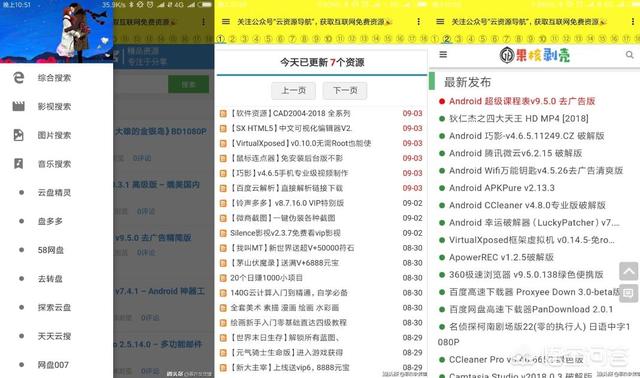Open Silence影视v2.3.7免费看vip影视
640x378 pixels.
(x=285, y=233)
